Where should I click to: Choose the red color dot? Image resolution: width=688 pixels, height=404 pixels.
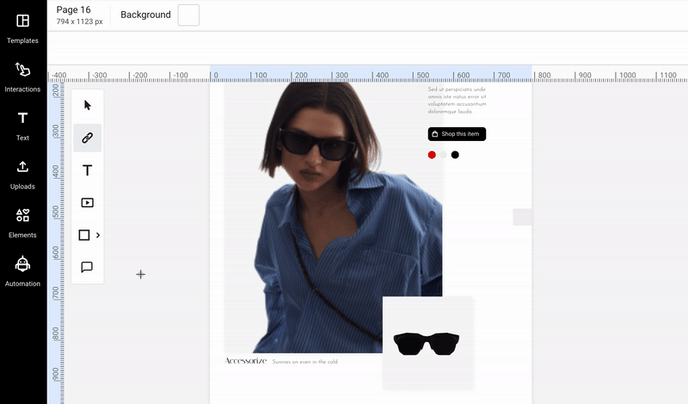[432, 155]
